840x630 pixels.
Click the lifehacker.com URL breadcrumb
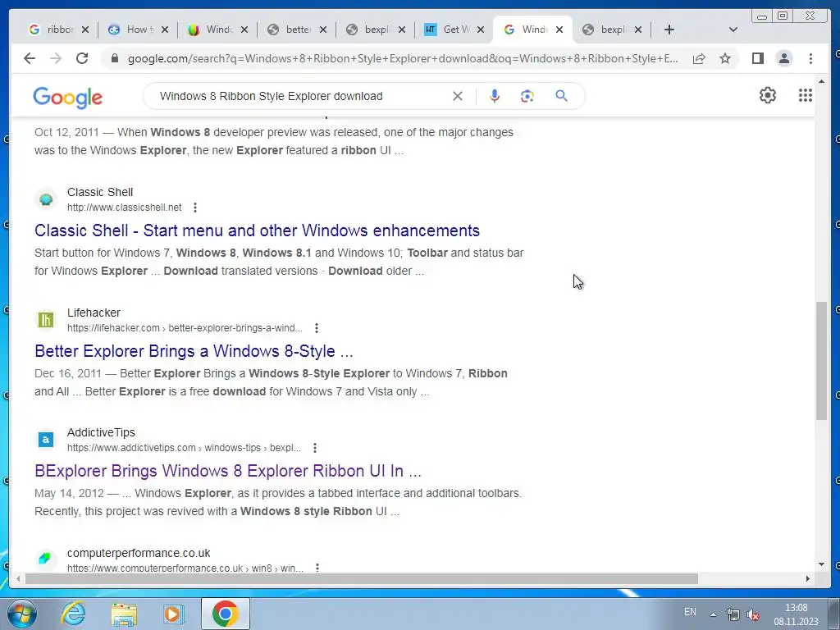(185, 328)
